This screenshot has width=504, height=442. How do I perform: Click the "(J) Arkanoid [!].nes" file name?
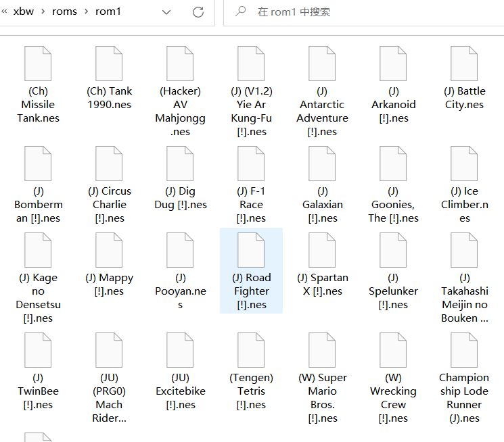pos(394,105)
